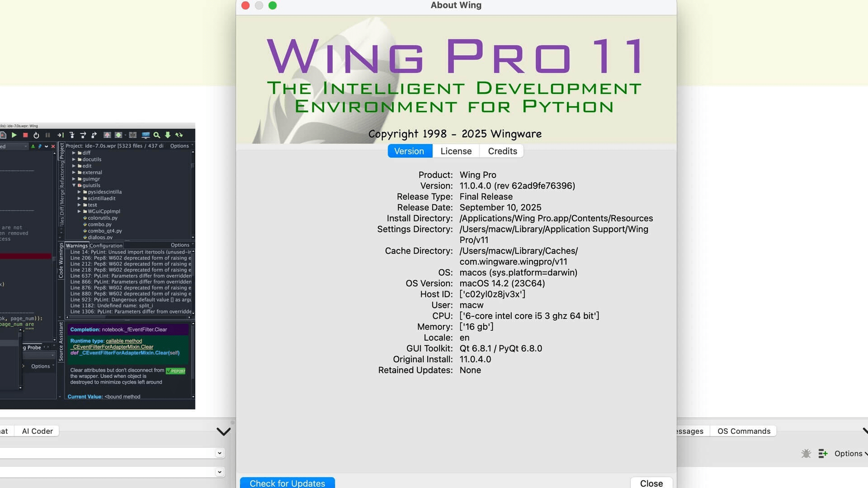Select the OS Commands tab
The image size is (868, 488).
click(743, 431)
